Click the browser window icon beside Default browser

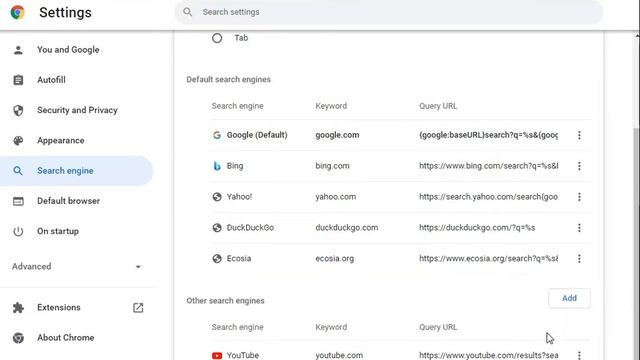point(18,201)
